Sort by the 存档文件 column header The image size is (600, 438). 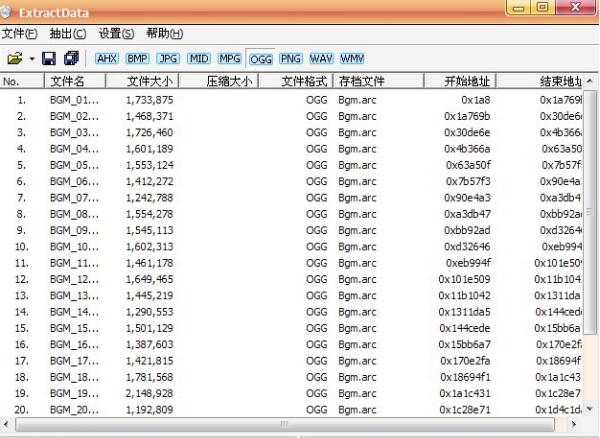[x=378, y=81]
